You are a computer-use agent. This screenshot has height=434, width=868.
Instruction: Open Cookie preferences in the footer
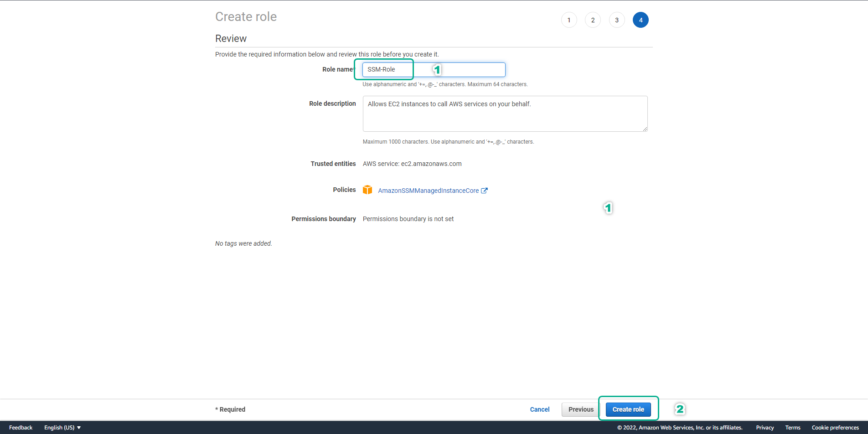click(x=835, y=428)
